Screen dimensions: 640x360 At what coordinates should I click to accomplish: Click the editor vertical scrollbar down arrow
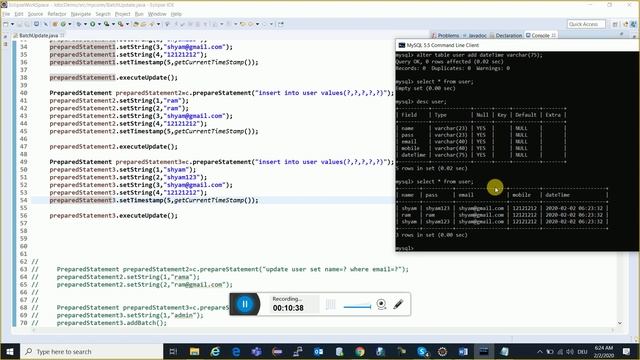coord(620,323)
